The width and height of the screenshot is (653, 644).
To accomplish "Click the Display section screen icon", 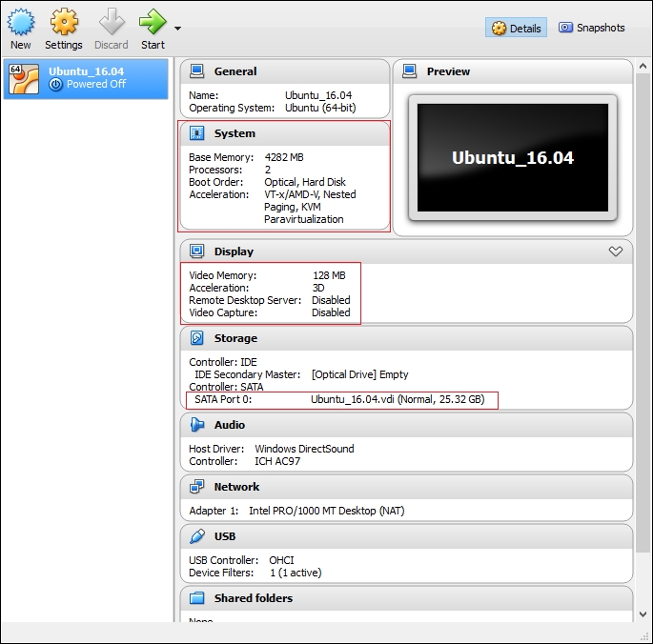I will (x=197, y=251).
